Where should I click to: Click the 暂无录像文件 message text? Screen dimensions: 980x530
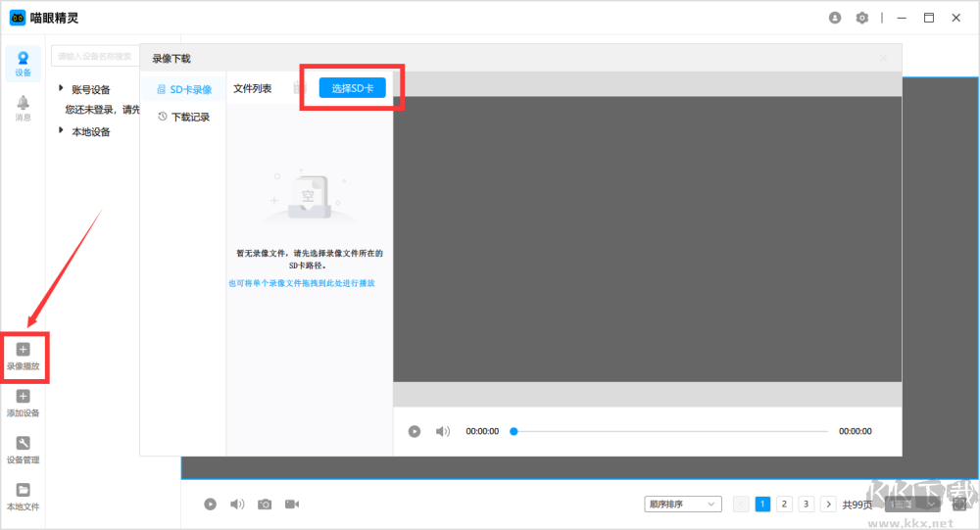[x=310, y=259]
